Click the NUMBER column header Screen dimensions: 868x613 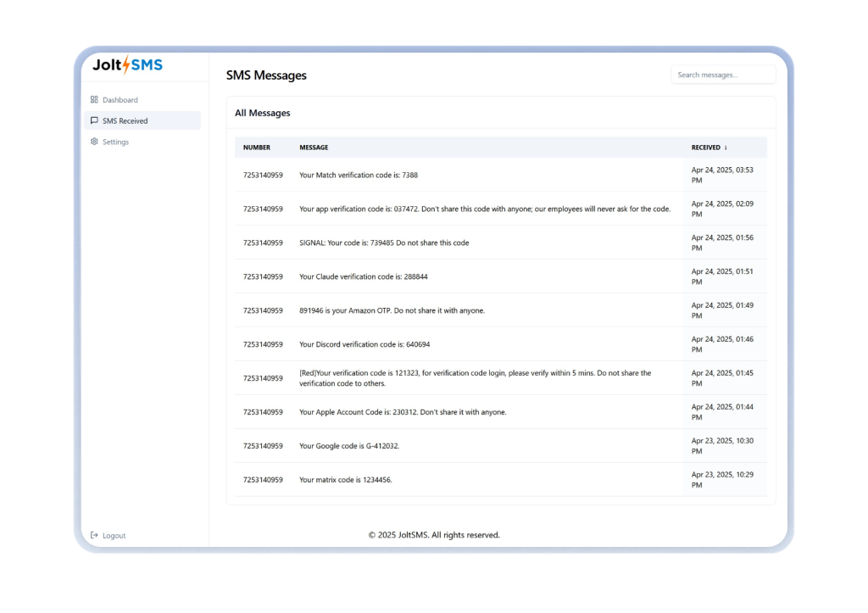pos(257,148)
